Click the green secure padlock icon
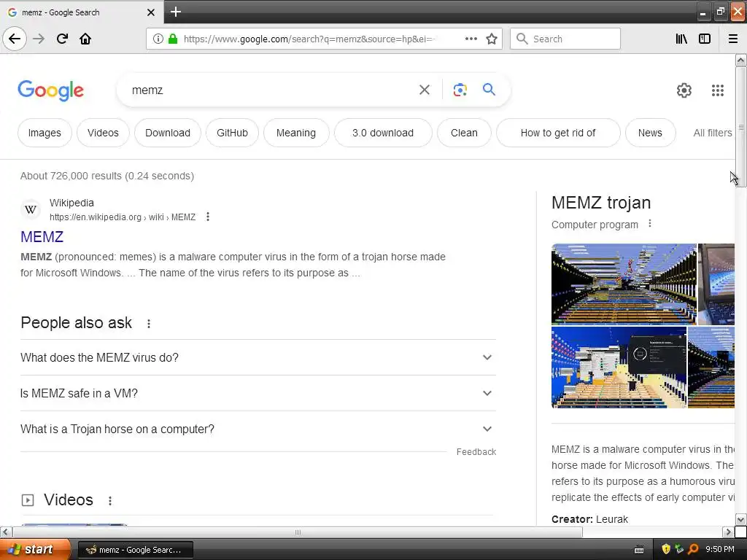This screenshot has width=747, height=560. point(173,39)
